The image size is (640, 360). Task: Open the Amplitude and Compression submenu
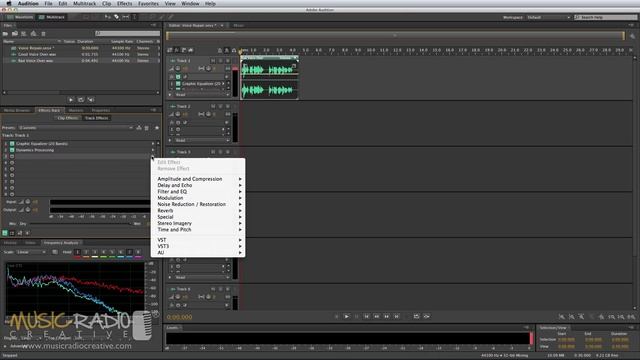click(198, 179)
